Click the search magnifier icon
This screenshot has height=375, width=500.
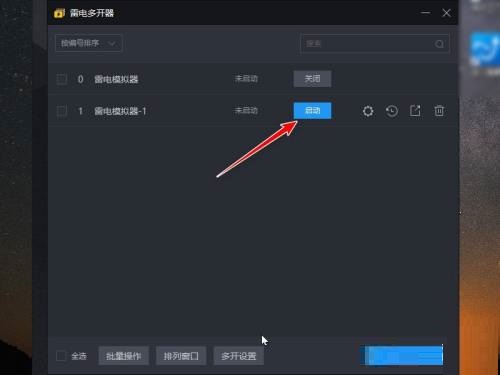[439, 44]
